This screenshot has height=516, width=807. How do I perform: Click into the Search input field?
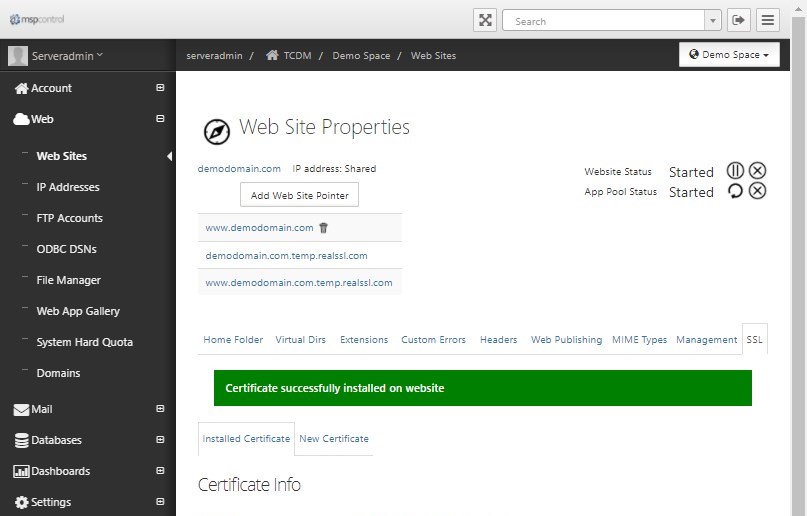[x=604, y=21]
